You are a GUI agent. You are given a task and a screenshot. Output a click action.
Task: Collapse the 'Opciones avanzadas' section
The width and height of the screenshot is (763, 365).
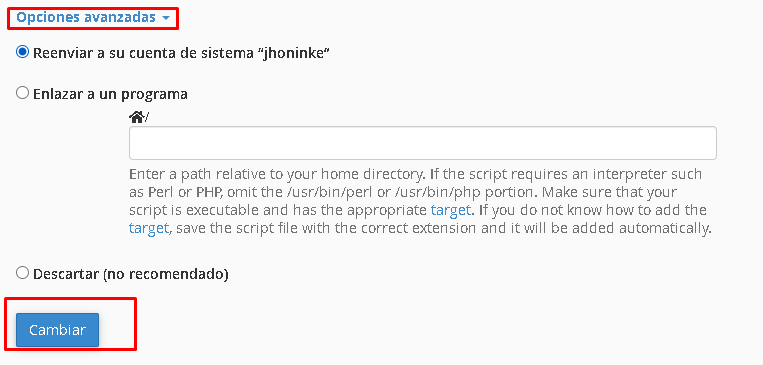click(93, 18)
